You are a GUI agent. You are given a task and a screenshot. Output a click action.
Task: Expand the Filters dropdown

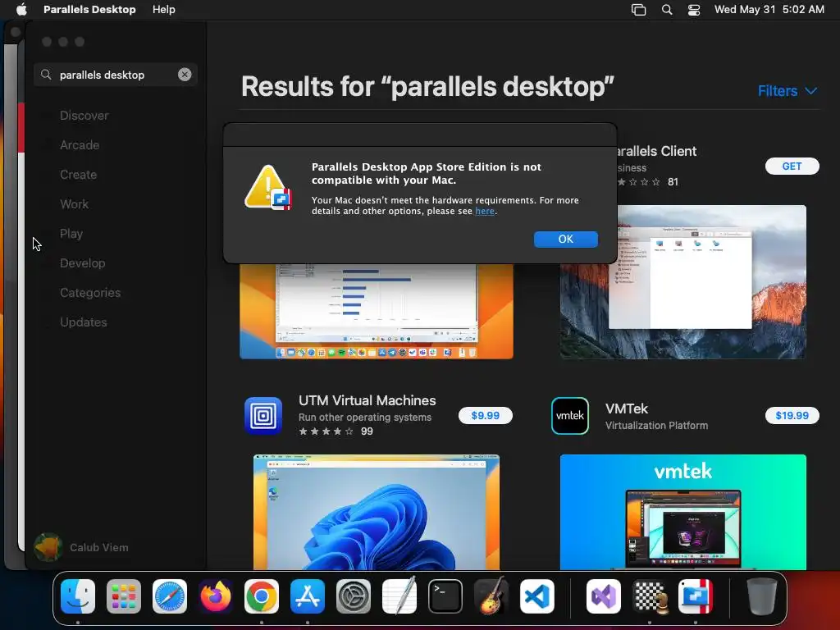(x=787, y=90)
